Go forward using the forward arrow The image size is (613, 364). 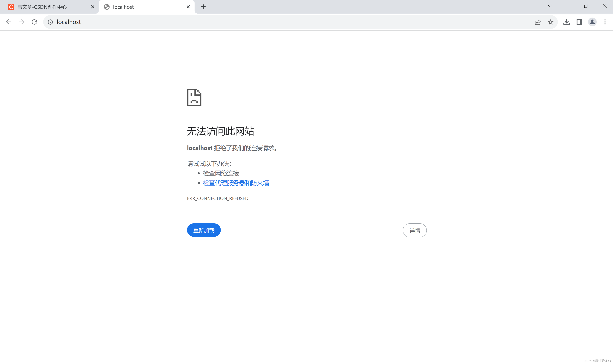click(22, 22)
